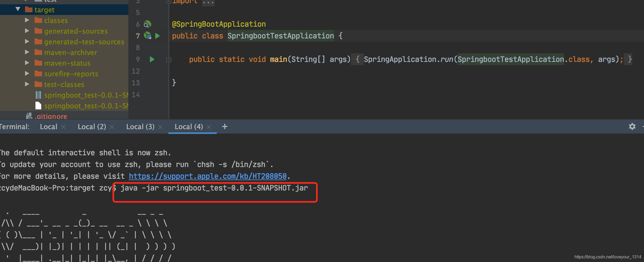The image size is (644, 262).
Task: Run SpringbootTestApplication class from line 7 gutter
Action: (157, 35)
